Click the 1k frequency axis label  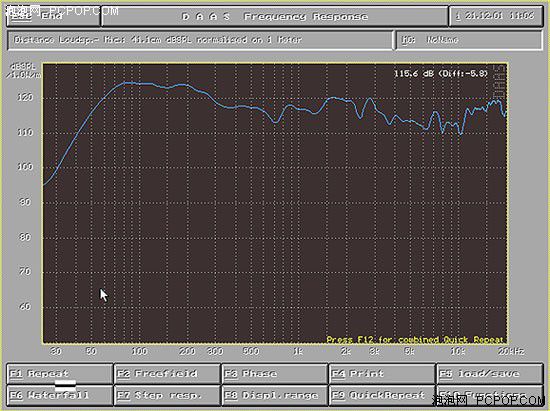point(298,351)
